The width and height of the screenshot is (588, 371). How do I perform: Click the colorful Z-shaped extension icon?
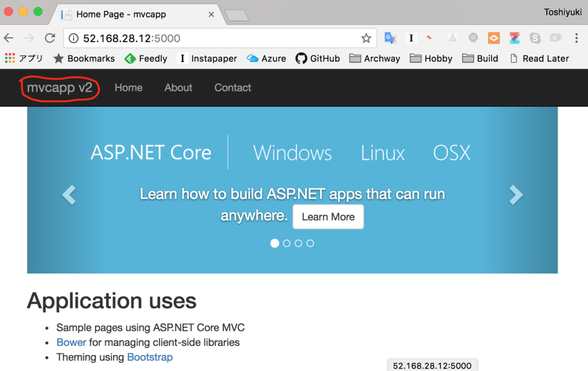coord(514,38)
